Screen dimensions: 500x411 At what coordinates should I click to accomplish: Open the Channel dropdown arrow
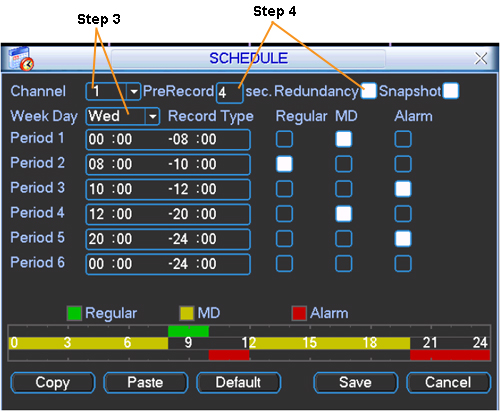coord(134,91)
